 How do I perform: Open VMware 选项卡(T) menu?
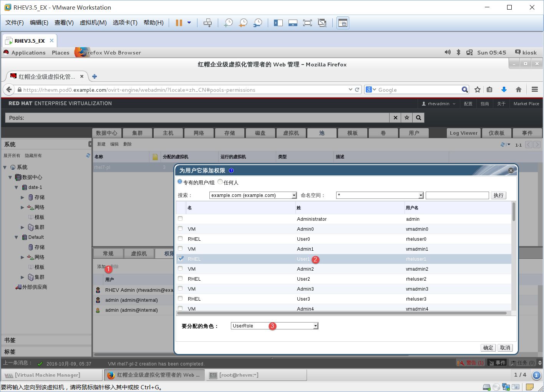125,23
